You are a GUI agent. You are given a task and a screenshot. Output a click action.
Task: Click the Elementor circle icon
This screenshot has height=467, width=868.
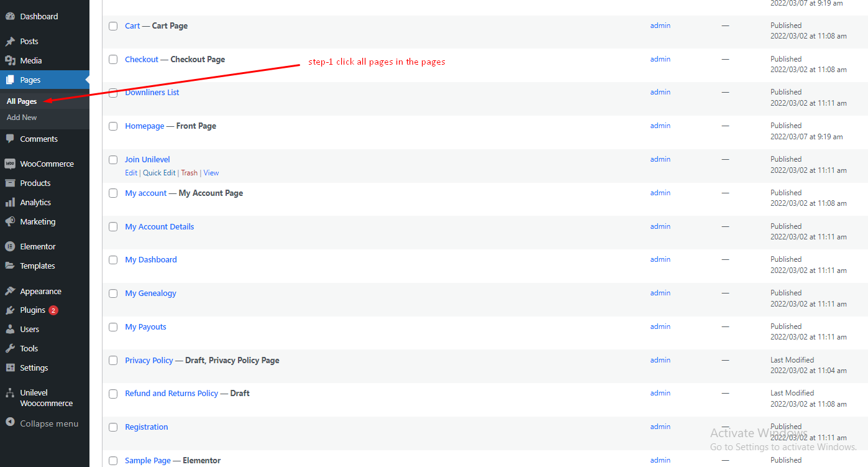10,247
